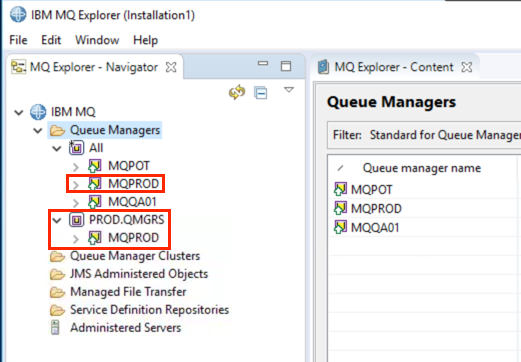Expand the MQPOT queue manager in tree
This screenshot has width=521, height=362.
point(76,166)
